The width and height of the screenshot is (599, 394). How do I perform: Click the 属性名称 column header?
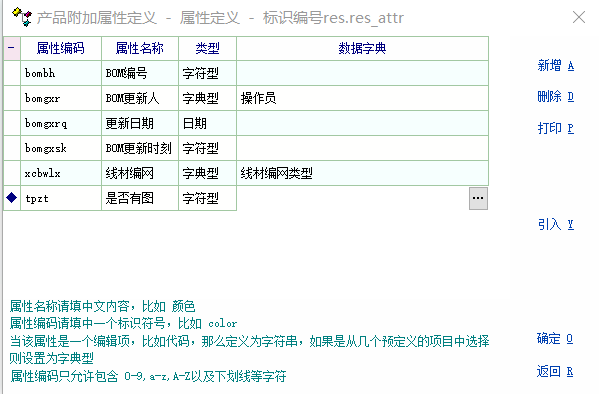tap(140, 48)
